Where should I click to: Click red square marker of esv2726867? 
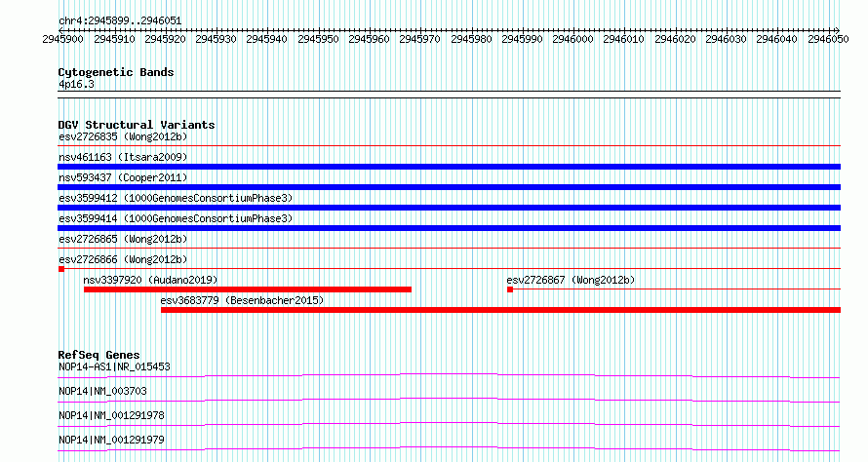point(510,289)
